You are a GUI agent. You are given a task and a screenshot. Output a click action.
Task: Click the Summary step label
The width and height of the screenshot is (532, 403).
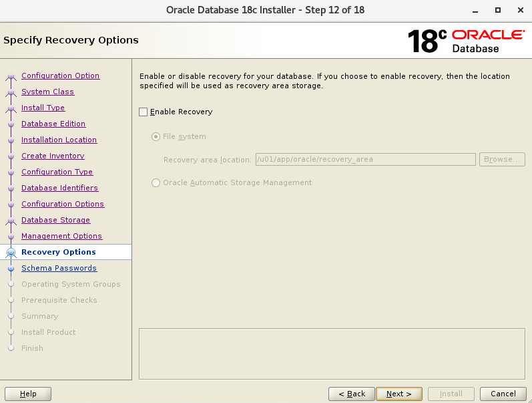point(39,316)
